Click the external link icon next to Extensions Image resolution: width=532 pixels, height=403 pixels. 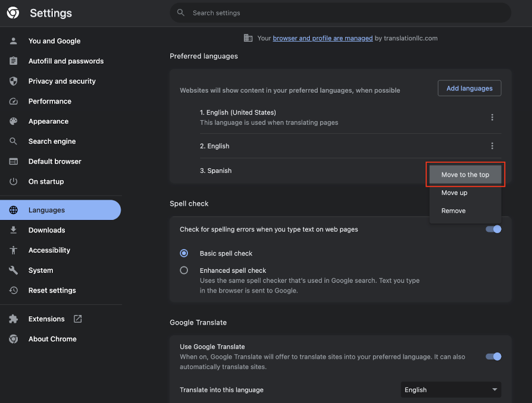(x=78, y=319)
